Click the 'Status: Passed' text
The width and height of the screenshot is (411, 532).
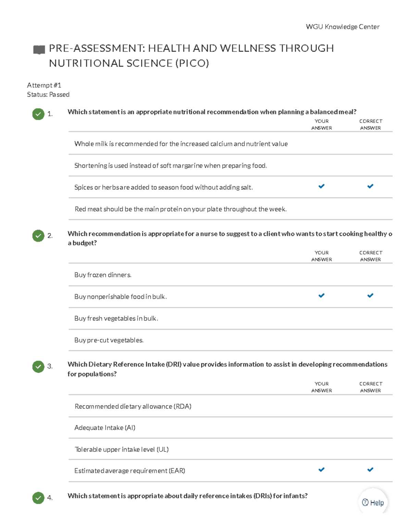click(48, 95)
